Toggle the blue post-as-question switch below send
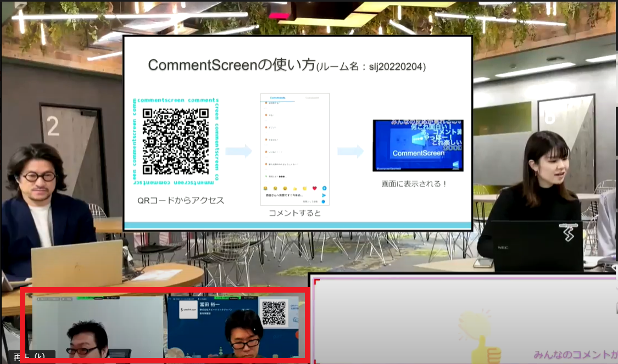Viewport: 618px width, 364px height. (323, 201)
